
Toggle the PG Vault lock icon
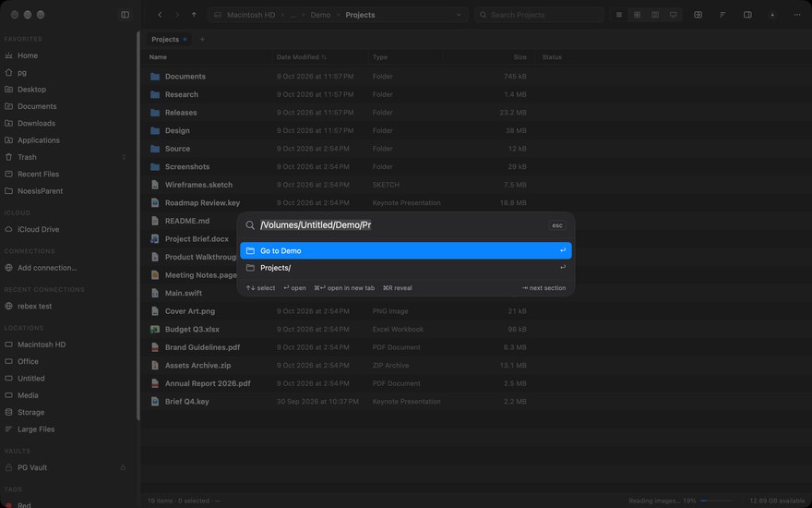tap(123, 467)
